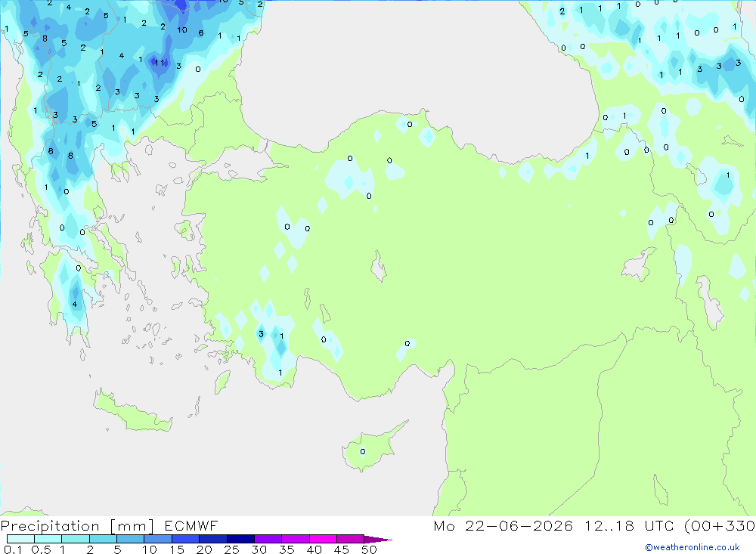The height and width of the screenshot is (554, 756).
Task: Select the 0.5–1 mm legend swatch
Action: [48, 539]
